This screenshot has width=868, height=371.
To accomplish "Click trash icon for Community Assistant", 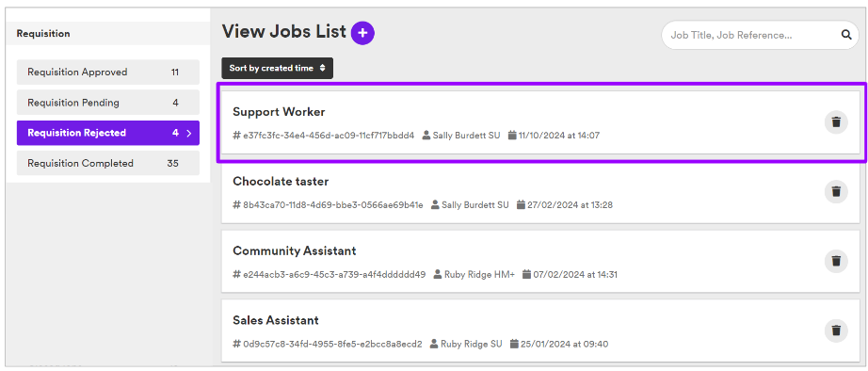I will 836,261.
